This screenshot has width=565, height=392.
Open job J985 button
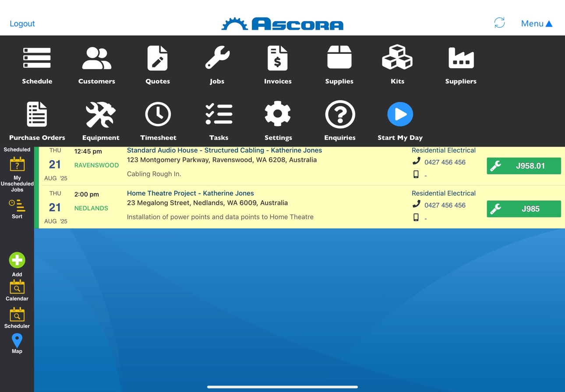[524, 209]
